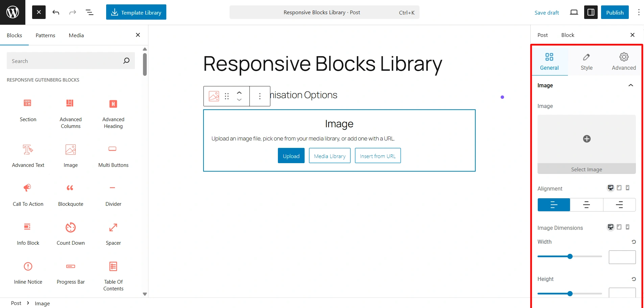644x308 pixels.
Task: Switch to the Media tab
Action: 76,35
